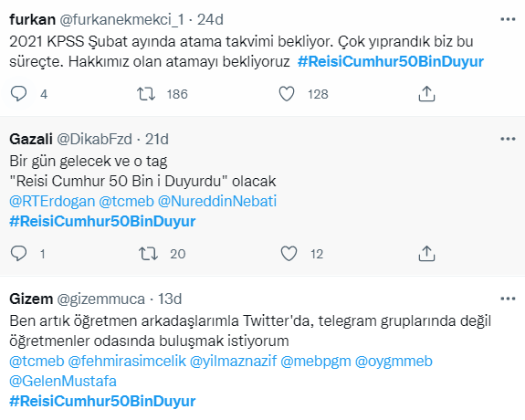Share Gazali's tweet
525x420 pixels.
(426, 254)
